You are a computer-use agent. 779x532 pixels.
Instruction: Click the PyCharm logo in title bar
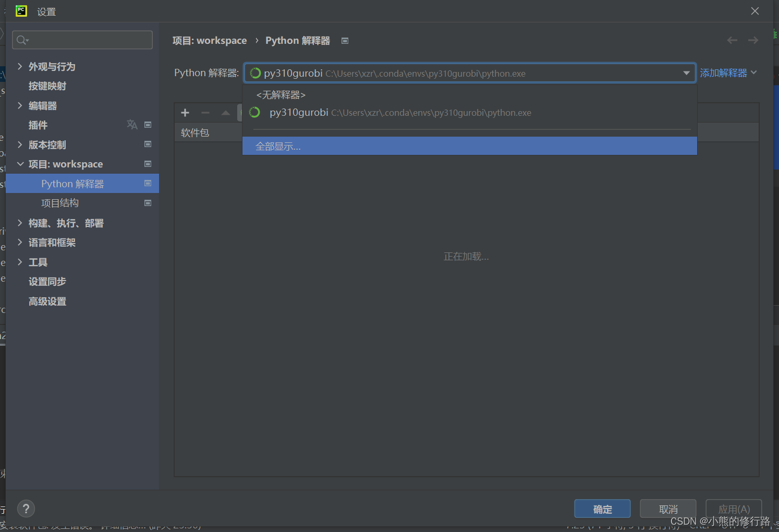tap(21, 10)
